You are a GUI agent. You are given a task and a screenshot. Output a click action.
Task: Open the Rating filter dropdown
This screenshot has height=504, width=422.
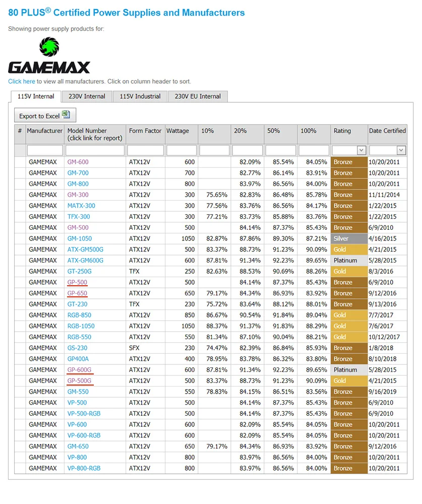click(361, 150)
